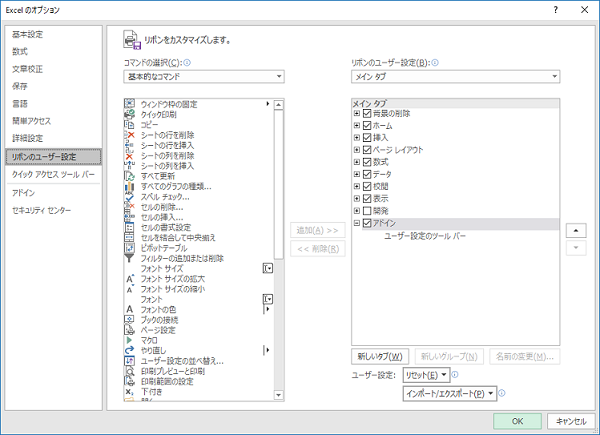600x435 pixels.
Task: Open クイック アクセス ツール バー category
Action: (x=53, y=174)
